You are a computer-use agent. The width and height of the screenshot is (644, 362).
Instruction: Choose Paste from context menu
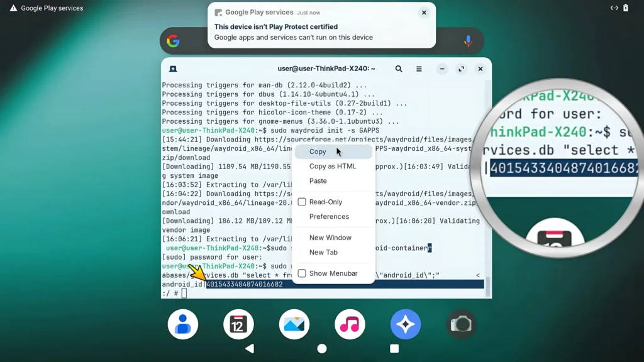(x=333, y=181)
